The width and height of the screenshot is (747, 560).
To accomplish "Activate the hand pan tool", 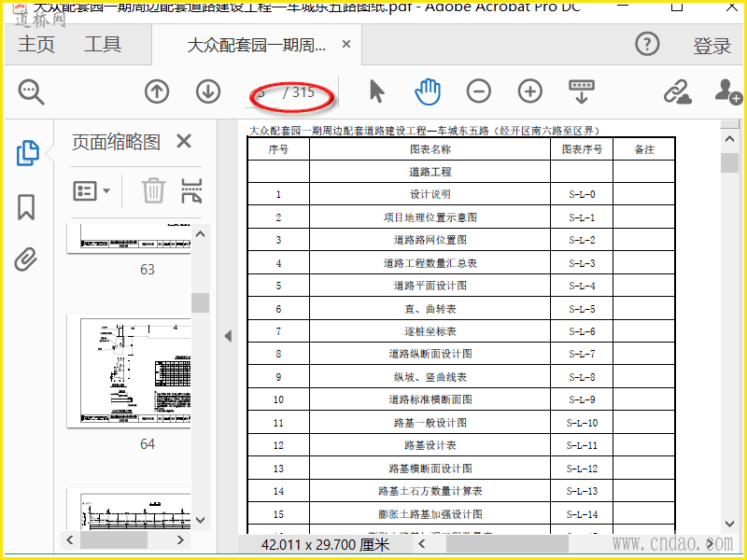I will tap(428, 91).
